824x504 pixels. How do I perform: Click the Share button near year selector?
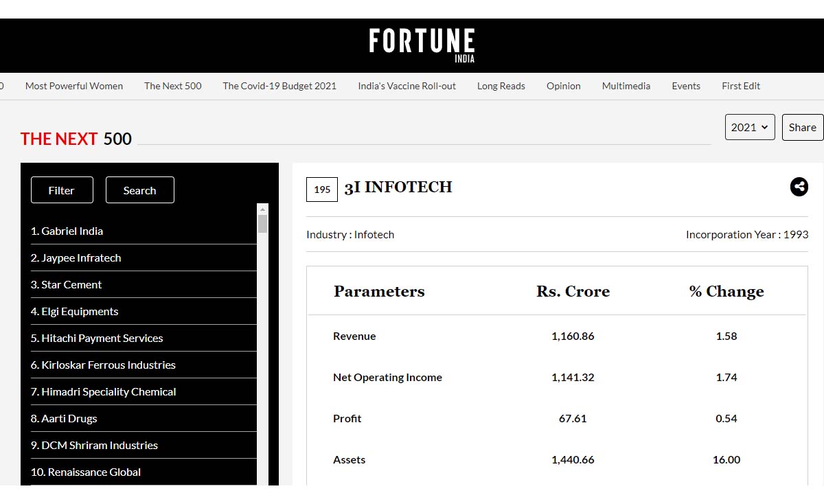coord(803,127)
